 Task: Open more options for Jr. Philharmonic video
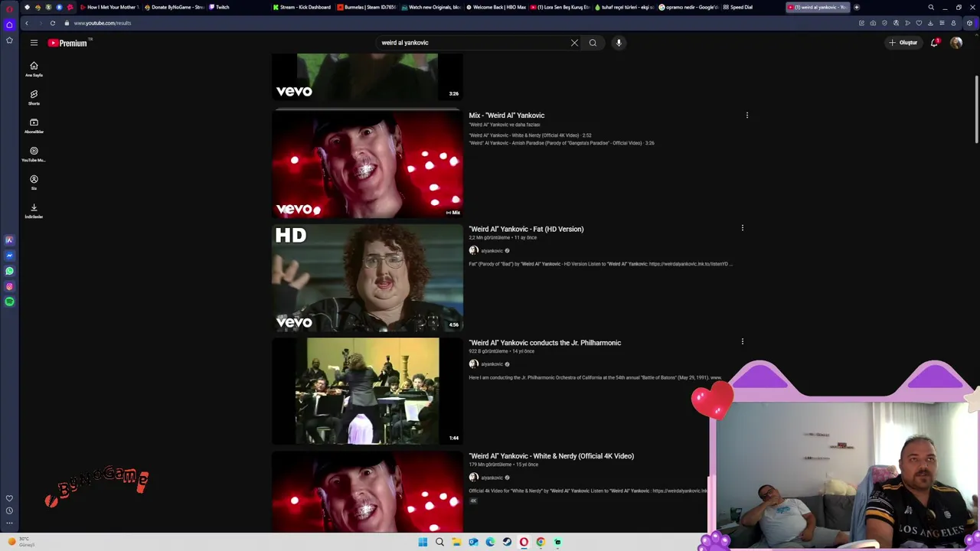[x=742, y=341]
